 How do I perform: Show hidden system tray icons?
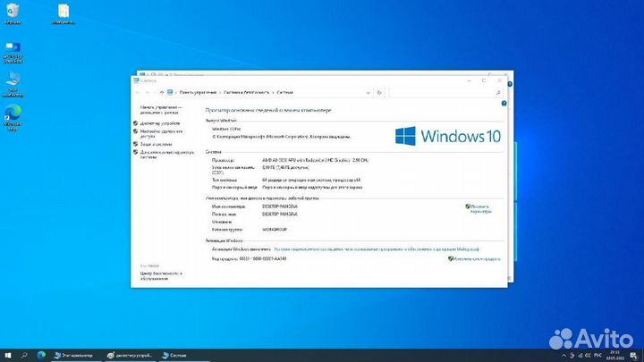tap(563, 356)
